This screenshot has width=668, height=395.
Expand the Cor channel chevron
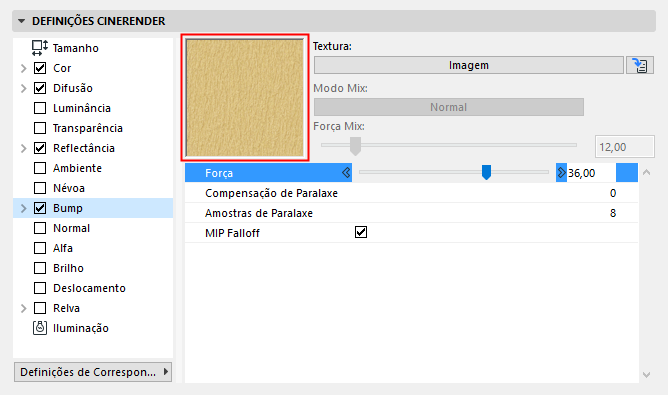tap(24, 68)
